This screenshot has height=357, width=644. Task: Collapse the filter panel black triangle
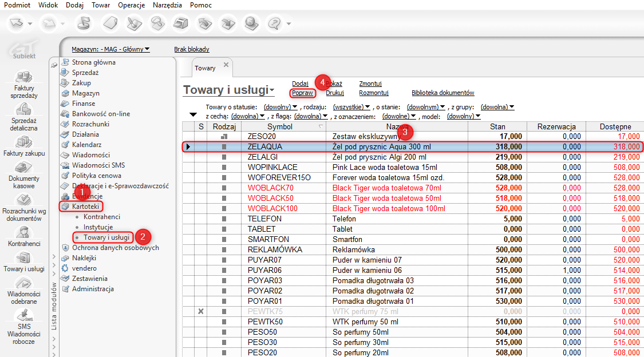point(192,115)
